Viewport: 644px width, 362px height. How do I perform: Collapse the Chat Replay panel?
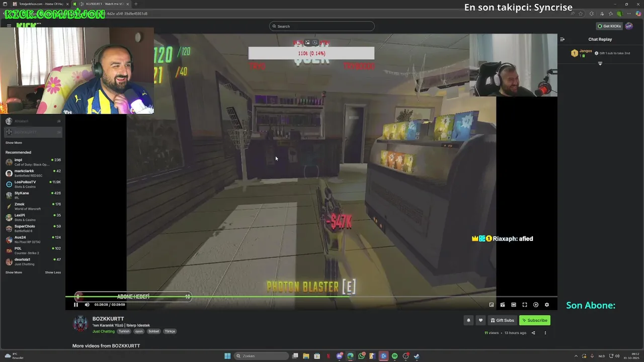[562, 39]
